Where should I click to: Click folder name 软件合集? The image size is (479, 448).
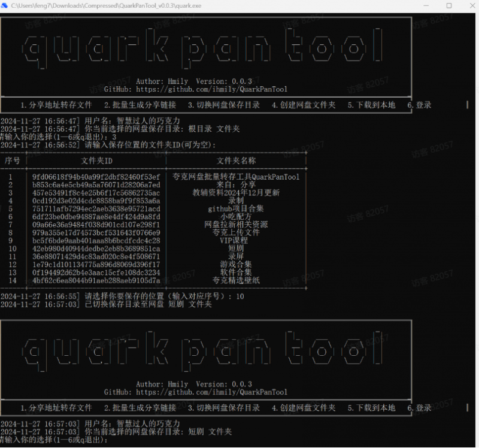(x=236, y=273)
